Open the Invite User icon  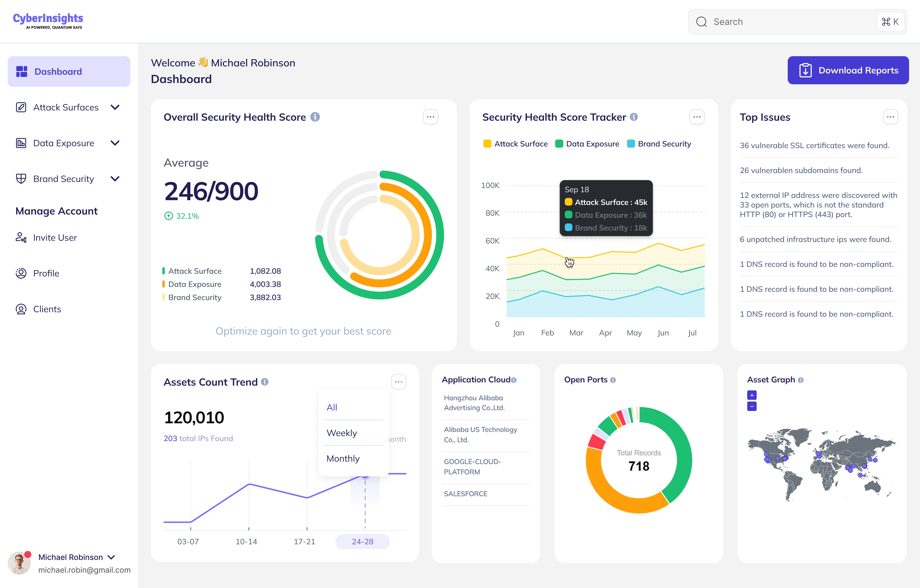[21, 237]
